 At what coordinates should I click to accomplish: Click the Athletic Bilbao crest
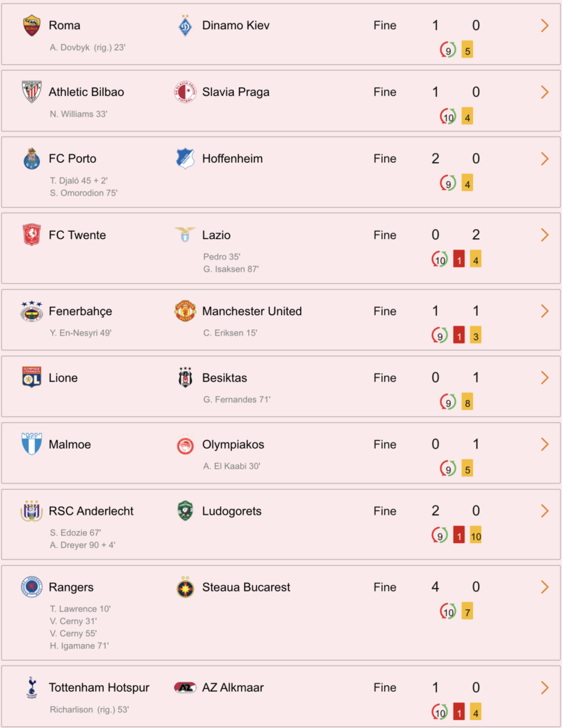click(x=31, y=92)
